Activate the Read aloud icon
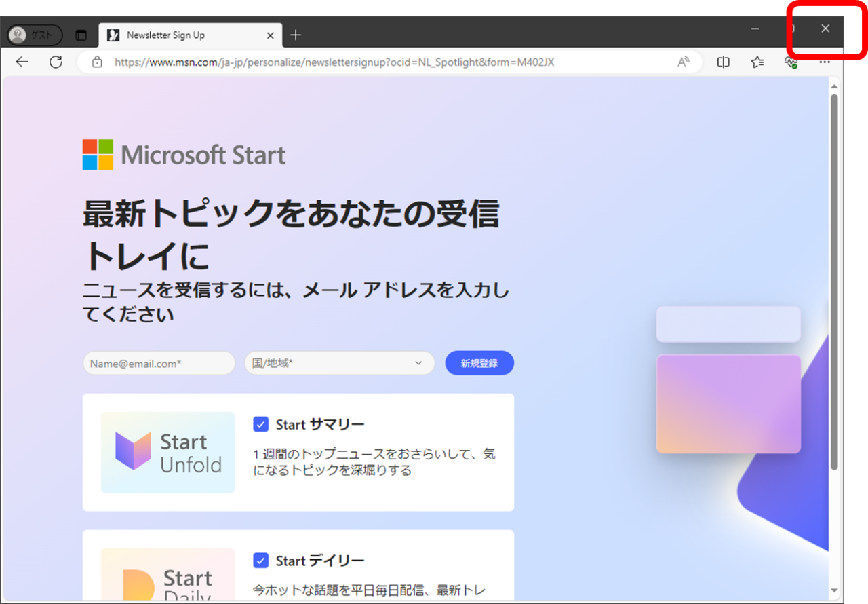 684,62
